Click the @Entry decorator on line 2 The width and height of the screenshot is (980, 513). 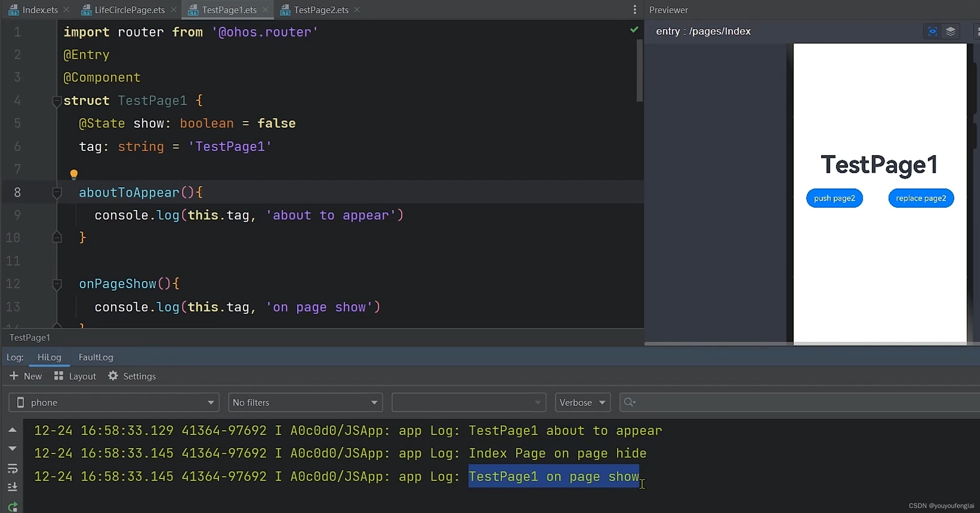tap(86, 55)
